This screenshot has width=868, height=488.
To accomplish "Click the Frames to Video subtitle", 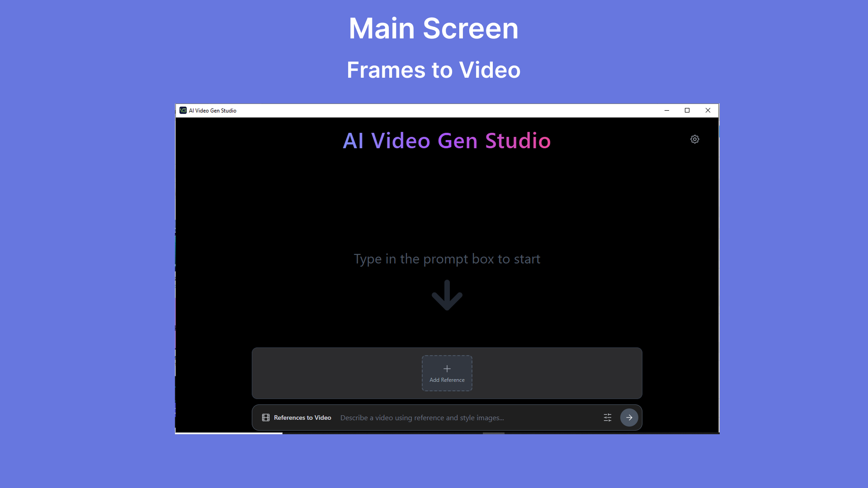I will pos(434,70).
